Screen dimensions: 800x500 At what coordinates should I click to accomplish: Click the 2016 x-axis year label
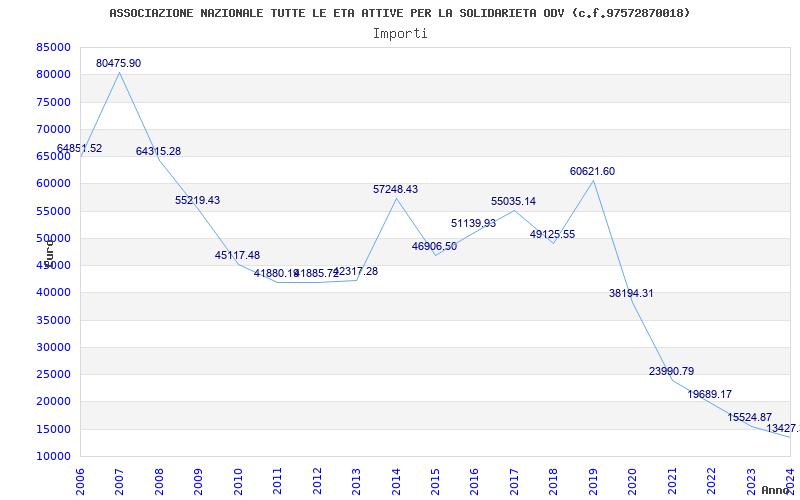coord(474,482)
